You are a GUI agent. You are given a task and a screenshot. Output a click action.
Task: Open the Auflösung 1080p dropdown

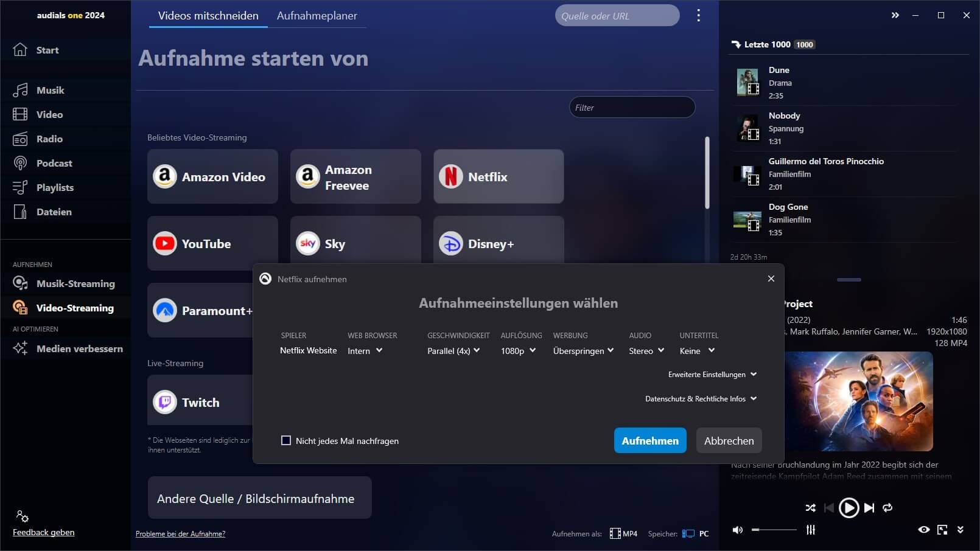pos(518,351)
